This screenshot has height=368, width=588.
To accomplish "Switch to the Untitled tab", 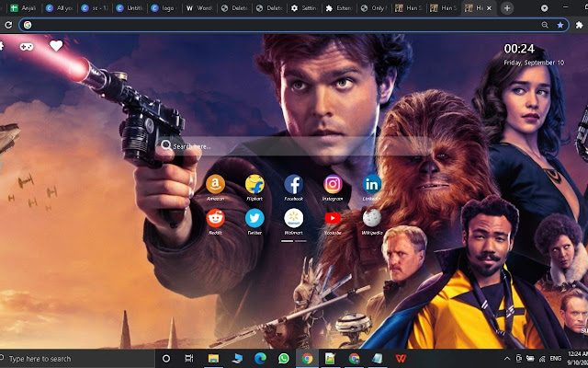I will click(130, 8).
